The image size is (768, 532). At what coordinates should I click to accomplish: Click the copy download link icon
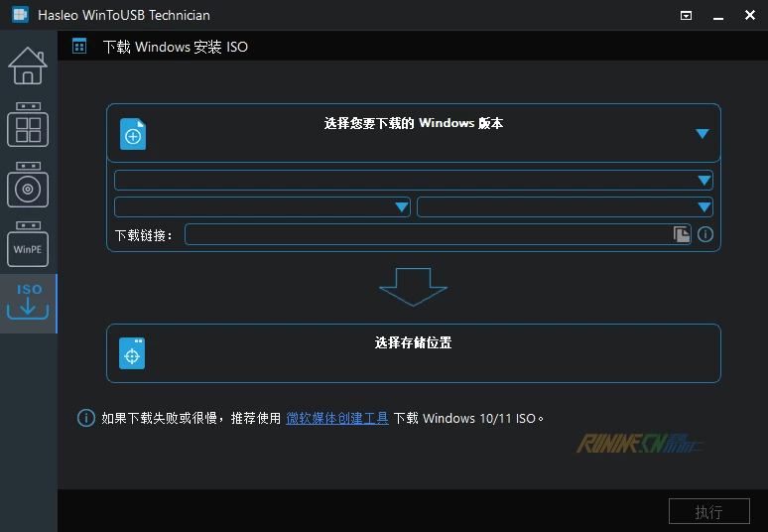point(681,234)
